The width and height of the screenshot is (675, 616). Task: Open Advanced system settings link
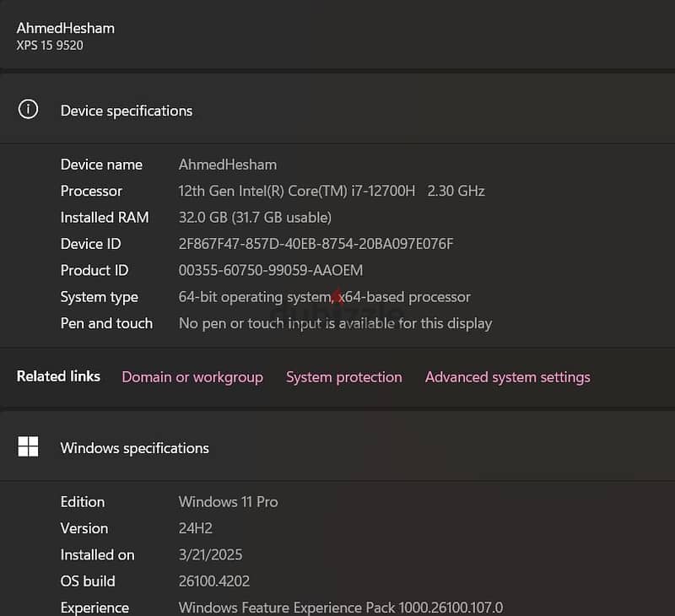tap(508, 377)
